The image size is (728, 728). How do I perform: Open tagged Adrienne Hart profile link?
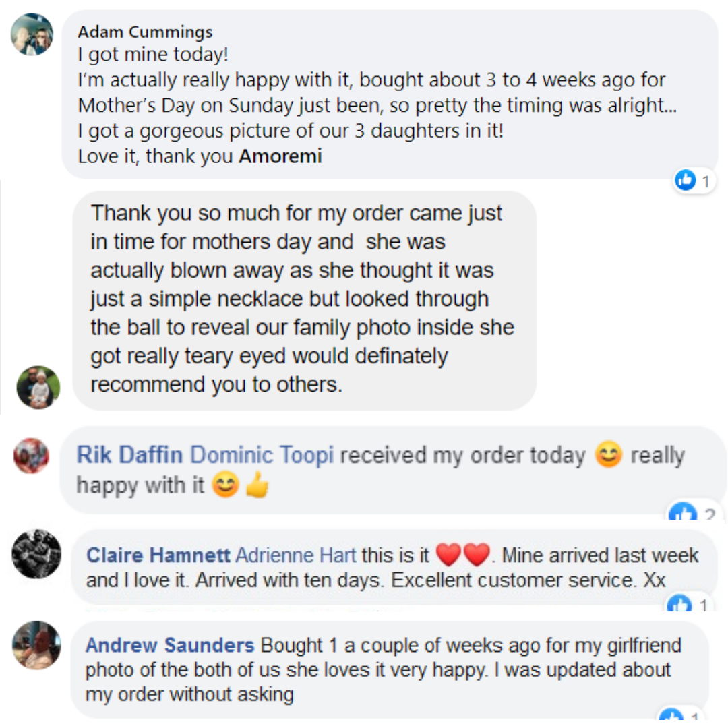pyautogui.click(x=296, y=555)
